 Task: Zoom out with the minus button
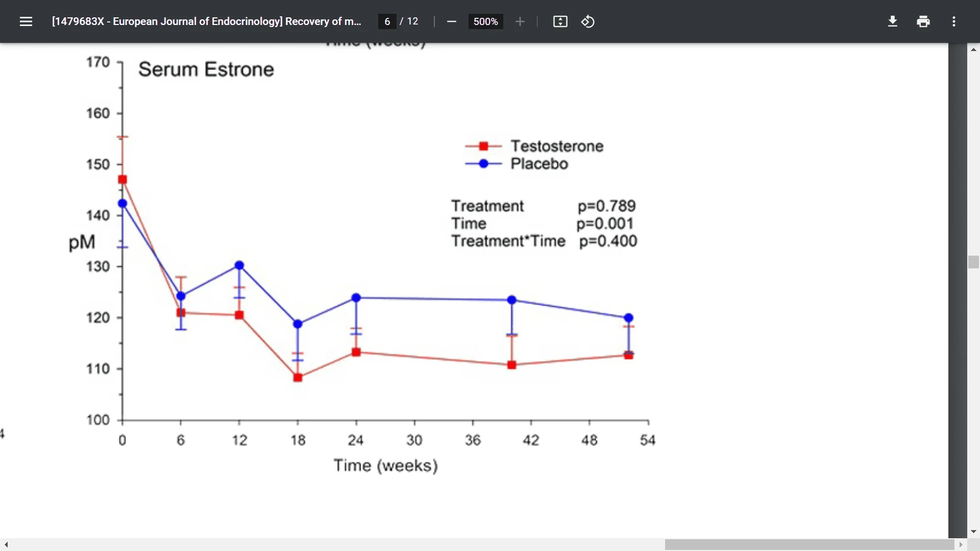click(451, 21)
